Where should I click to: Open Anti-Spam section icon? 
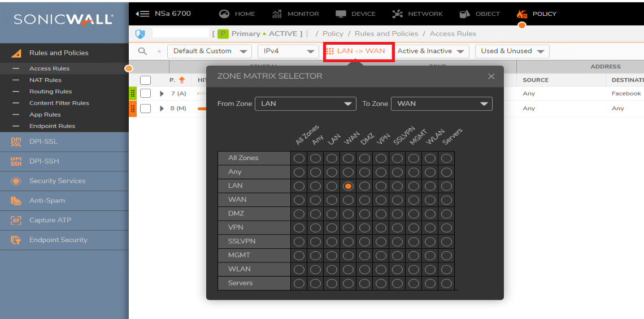click(16, 201)
